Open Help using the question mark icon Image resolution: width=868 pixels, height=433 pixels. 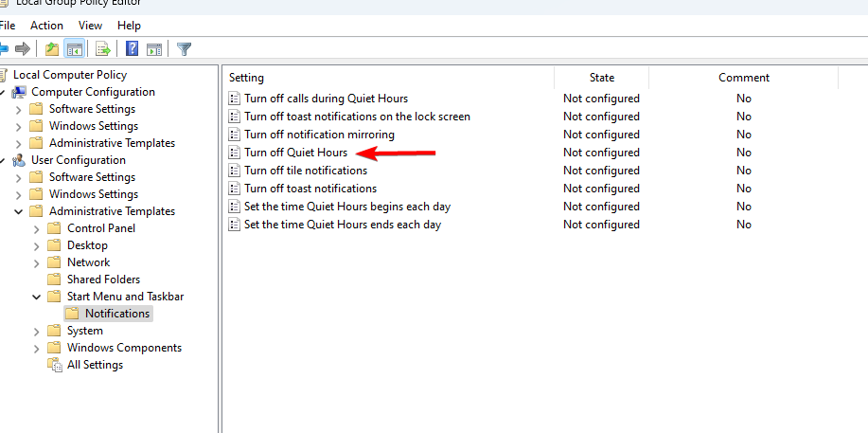point(133,49)
